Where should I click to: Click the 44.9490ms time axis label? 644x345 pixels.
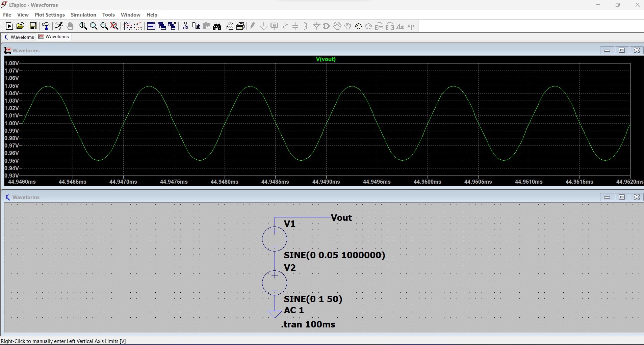click(326, 182)
